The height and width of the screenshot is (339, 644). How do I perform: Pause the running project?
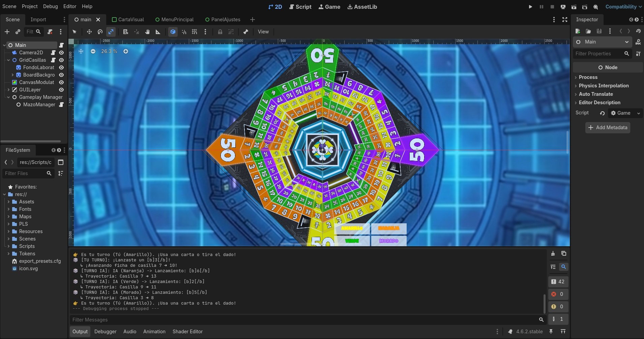click(541, 7)
